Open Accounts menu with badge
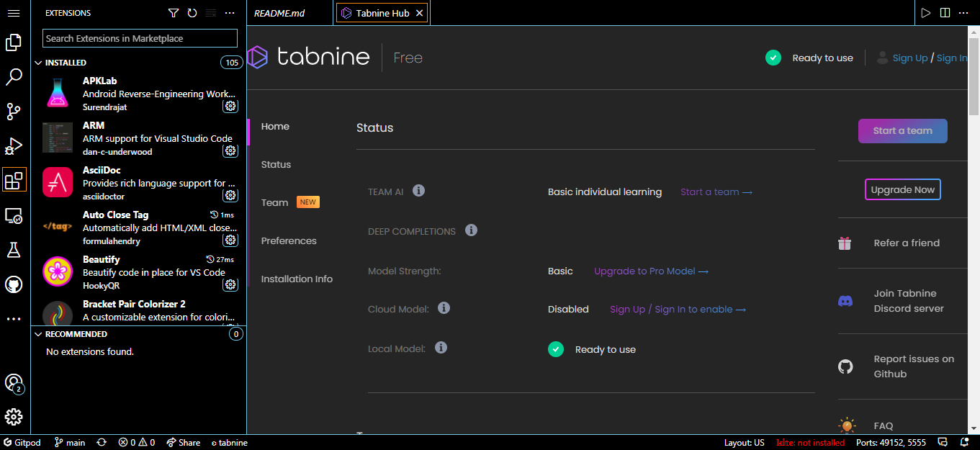 point(14,383)
